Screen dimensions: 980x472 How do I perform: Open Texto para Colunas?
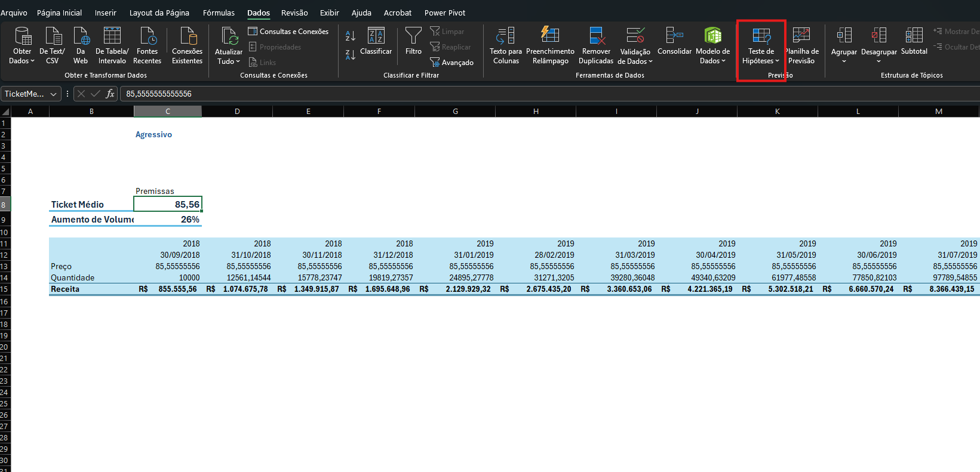point(506,45)
